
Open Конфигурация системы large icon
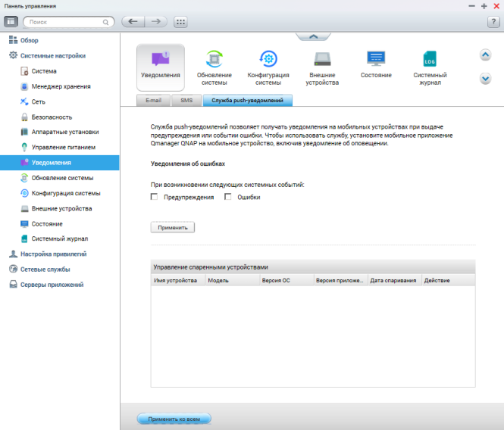268,67
